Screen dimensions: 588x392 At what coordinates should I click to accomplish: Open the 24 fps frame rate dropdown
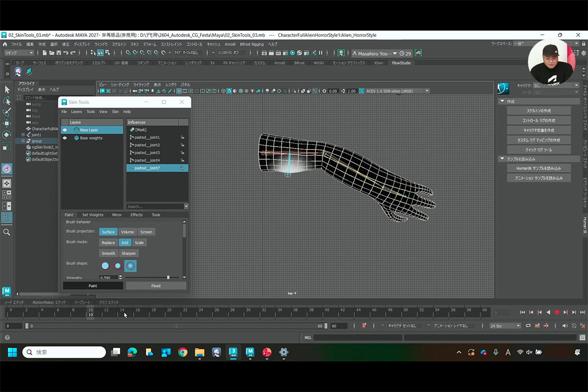coord(505,326)
